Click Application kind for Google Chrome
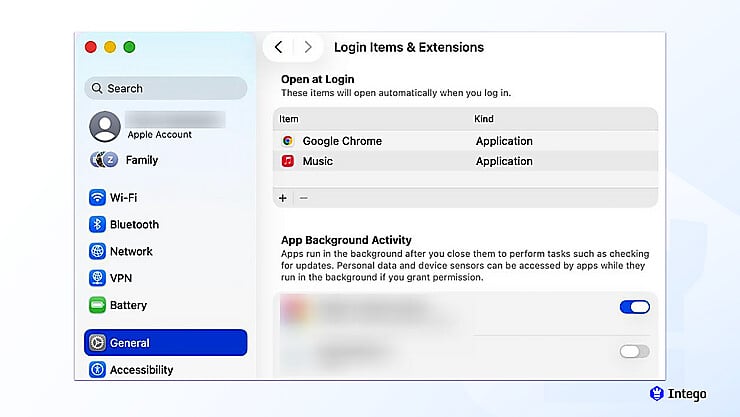This screenshot has width=740, height=417. pos(504,141)
